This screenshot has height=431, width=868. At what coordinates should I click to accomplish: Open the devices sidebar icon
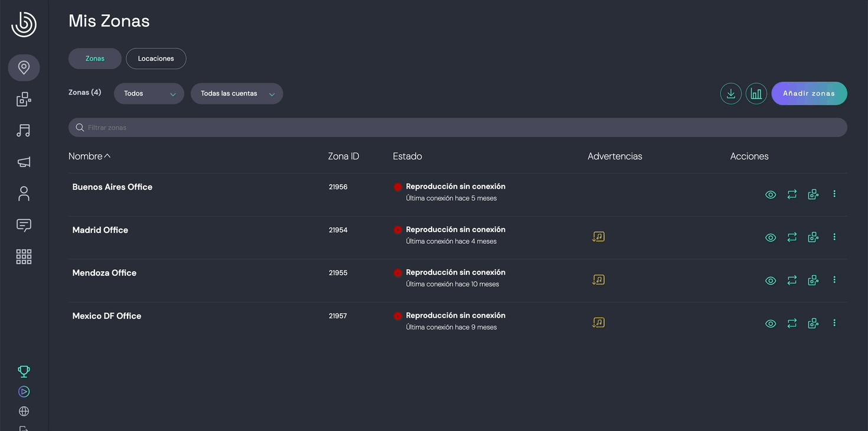pos(24,99)
